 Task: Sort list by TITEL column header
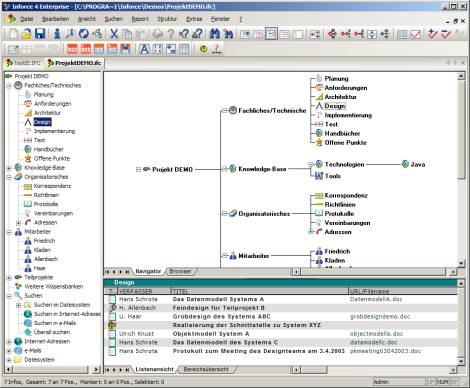(259, 291)
